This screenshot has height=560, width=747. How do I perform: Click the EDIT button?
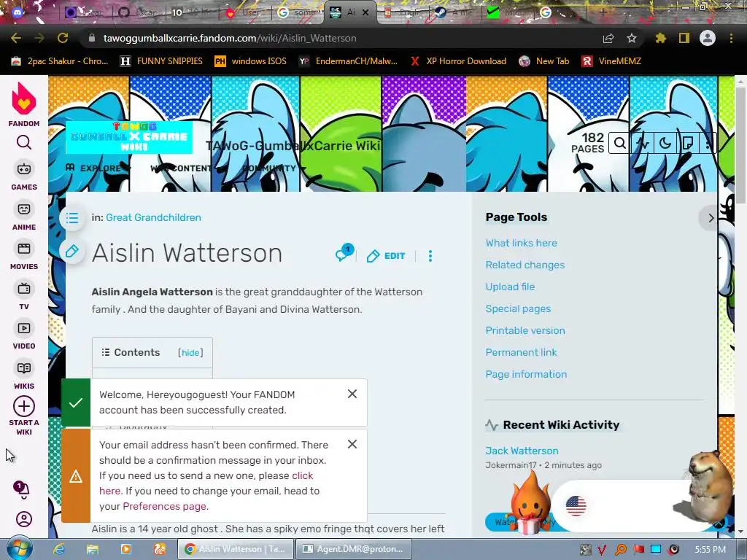387,256
